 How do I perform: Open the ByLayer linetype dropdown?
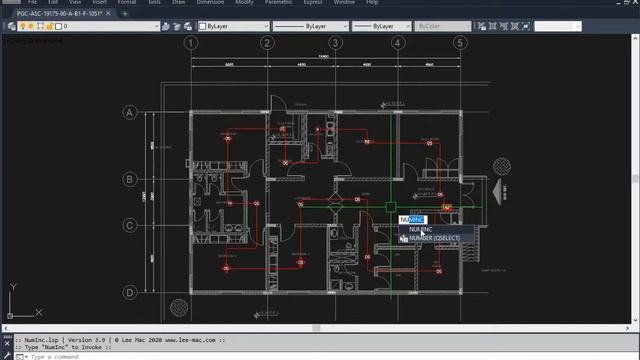310,27
